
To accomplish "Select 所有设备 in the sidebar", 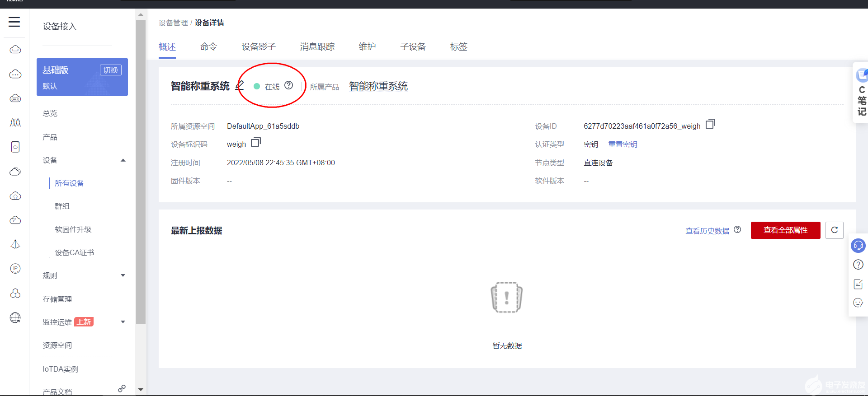I will coord(70,183).
